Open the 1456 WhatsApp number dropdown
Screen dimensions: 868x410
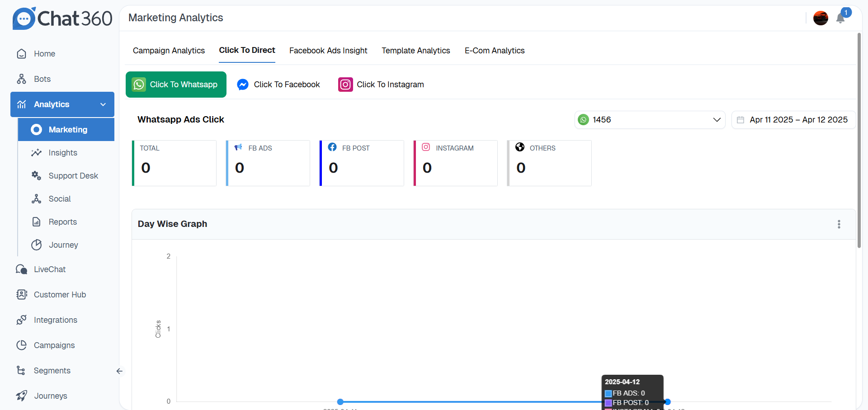click(x=650, y=120)
